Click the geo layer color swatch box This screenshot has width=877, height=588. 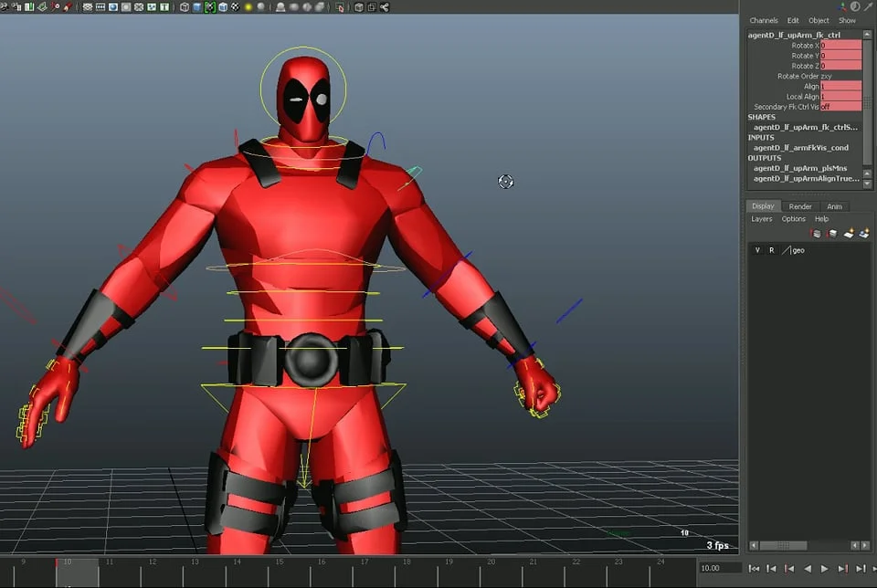click(x=786, y=250)
